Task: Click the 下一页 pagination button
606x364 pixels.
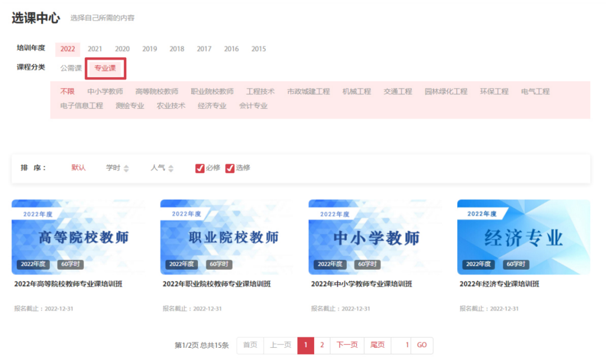Action: click(347, 345)
